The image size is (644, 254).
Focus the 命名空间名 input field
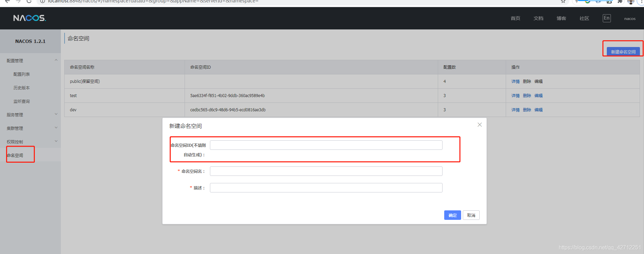326,171
